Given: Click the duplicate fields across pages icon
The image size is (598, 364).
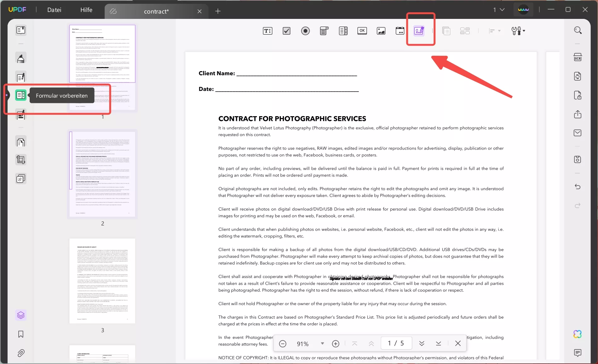Looking at the screenshot, I should [x=446, y=31].
